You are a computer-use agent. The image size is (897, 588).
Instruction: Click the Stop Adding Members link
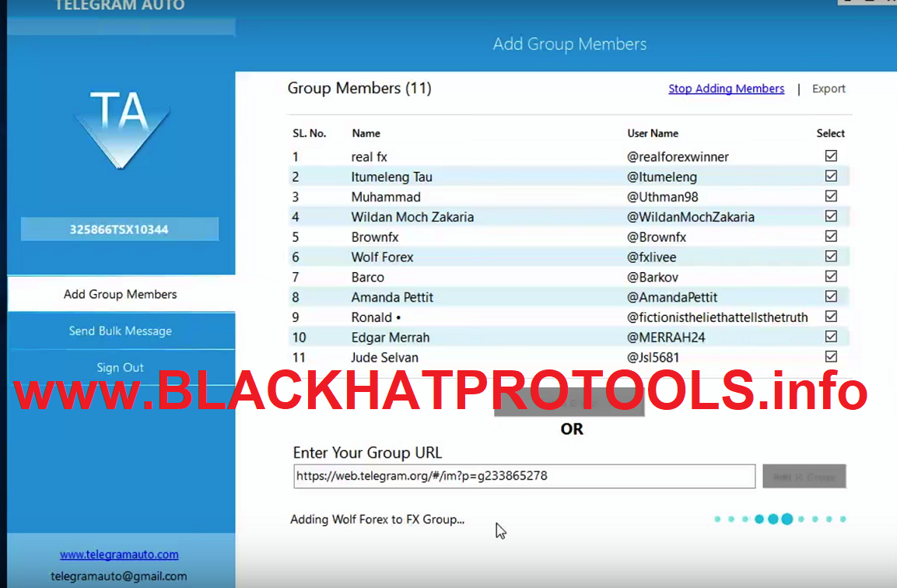pos(726,89)
